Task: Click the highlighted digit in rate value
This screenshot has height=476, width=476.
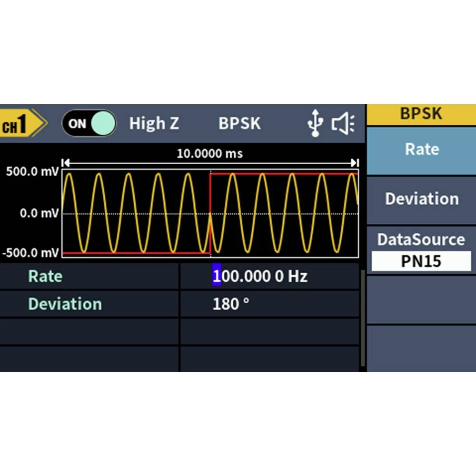Action: tap(217, 277)
